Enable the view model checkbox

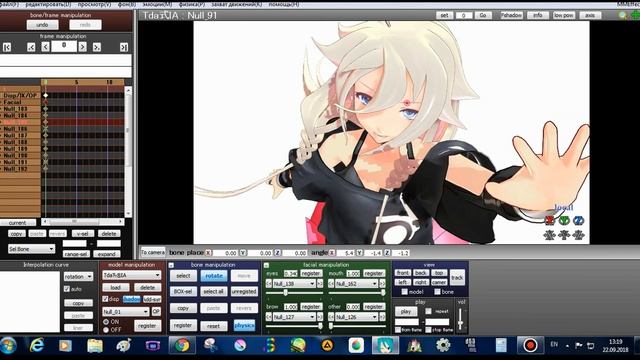[404, 292]
